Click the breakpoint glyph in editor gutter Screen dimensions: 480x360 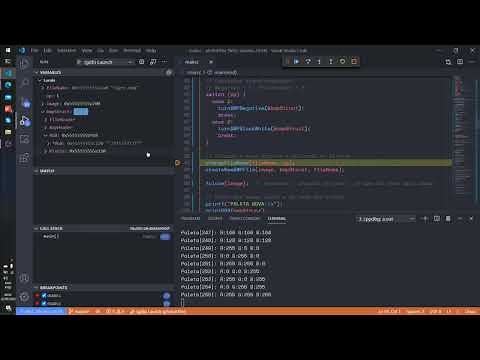pyautogui.click(x=177, y=163)
